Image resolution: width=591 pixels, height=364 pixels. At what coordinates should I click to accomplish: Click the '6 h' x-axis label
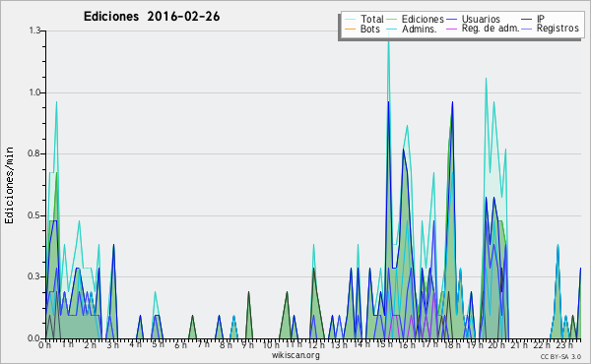[x=180, y=344]
